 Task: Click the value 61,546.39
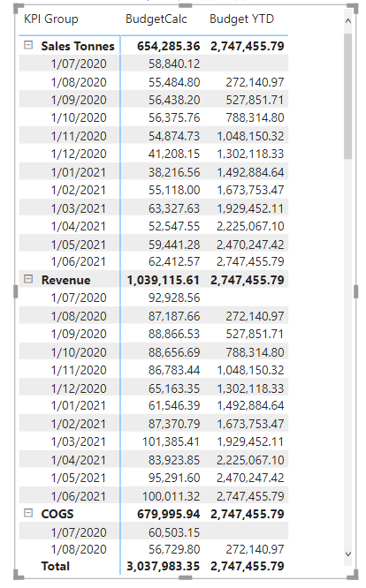click(174, 405)
